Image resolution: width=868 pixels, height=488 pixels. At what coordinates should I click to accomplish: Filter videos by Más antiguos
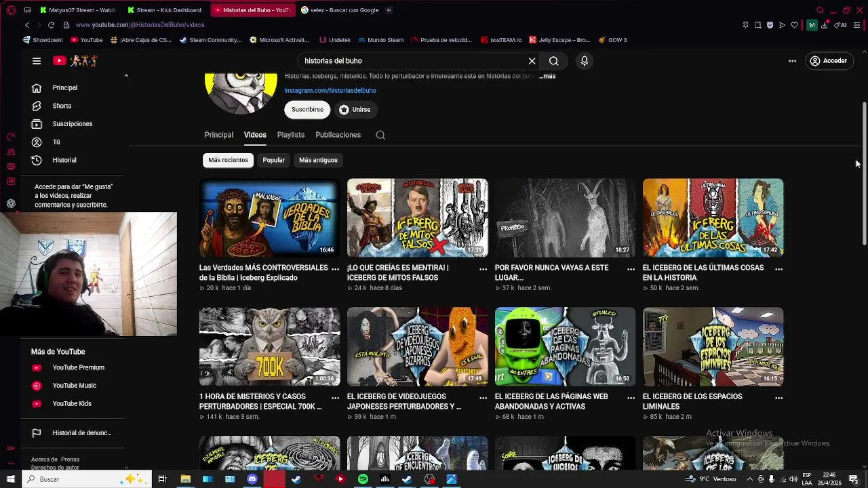click(318, 160)
